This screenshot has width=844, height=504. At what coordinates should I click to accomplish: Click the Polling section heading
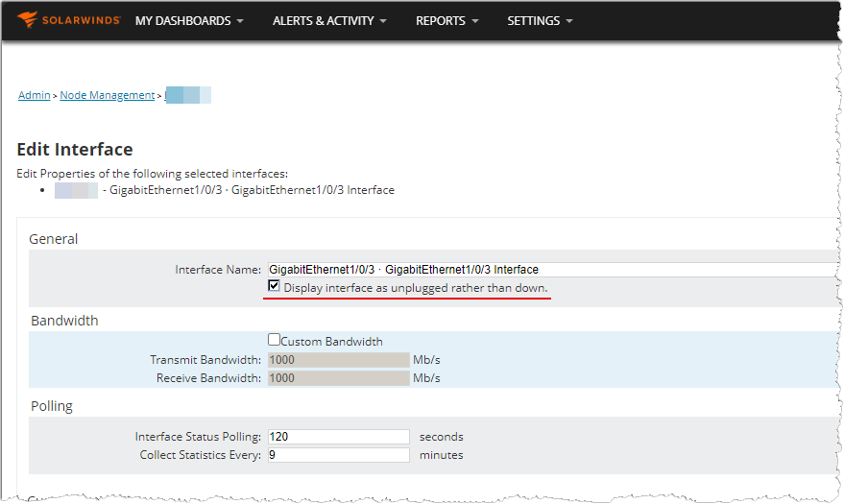[x=52, y=406]
